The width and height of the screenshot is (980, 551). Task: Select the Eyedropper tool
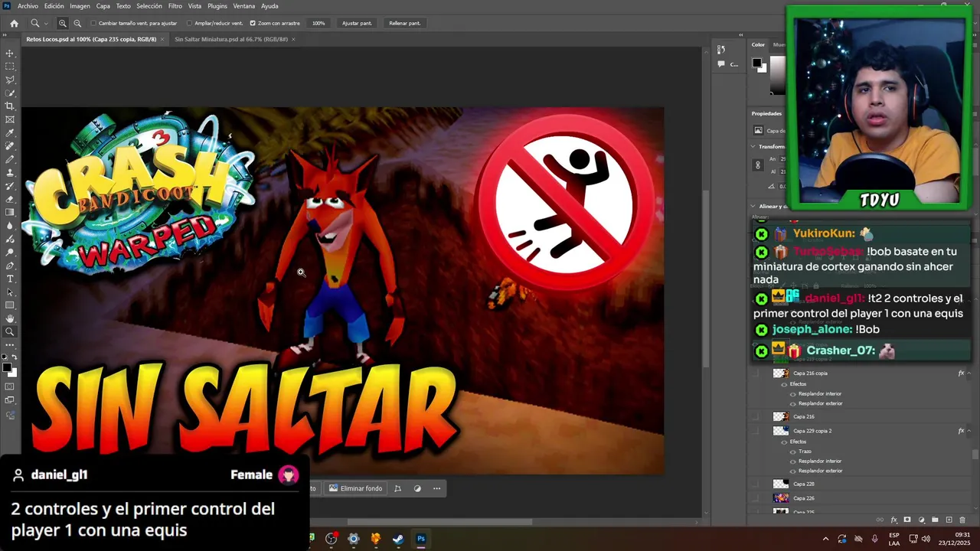pos(10,133)
